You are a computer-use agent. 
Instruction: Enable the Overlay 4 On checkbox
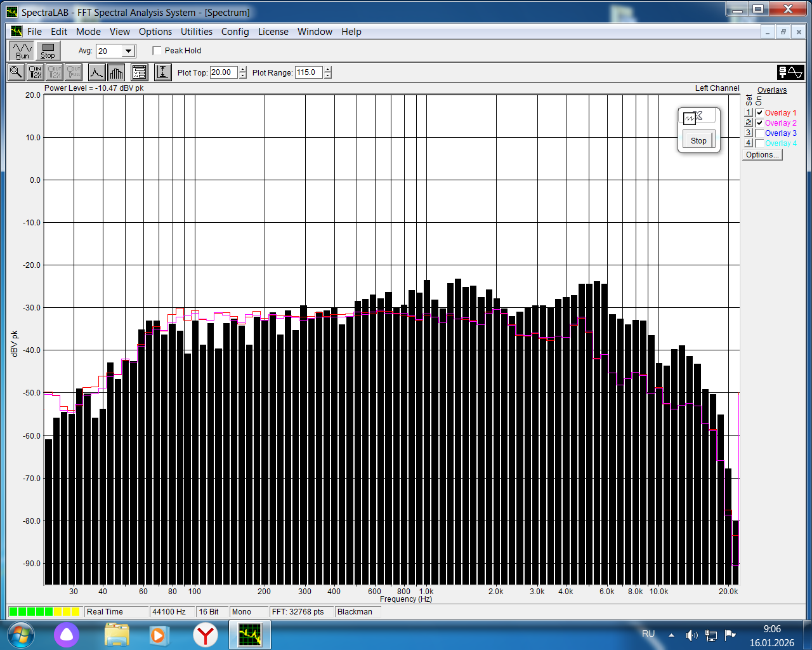click(x=759, y=143)
